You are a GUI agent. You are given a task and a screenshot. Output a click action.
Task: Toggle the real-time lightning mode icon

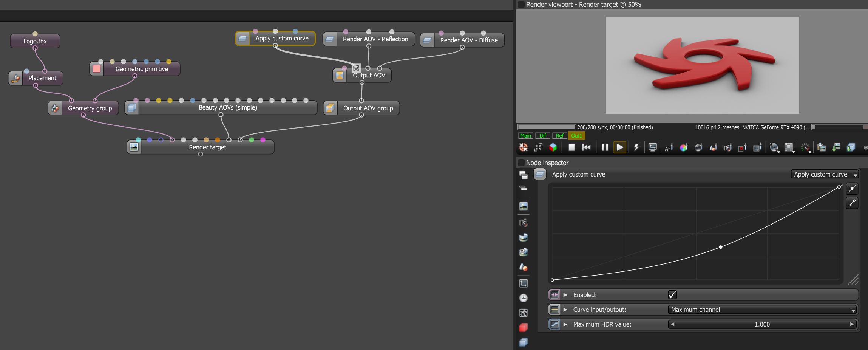coord(636,147)
